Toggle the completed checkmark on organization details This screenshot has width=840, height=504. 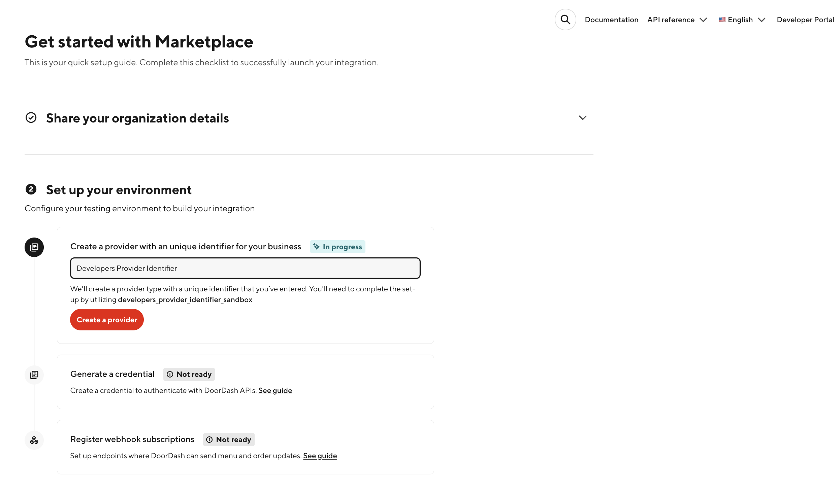click(x=31, y=117)
